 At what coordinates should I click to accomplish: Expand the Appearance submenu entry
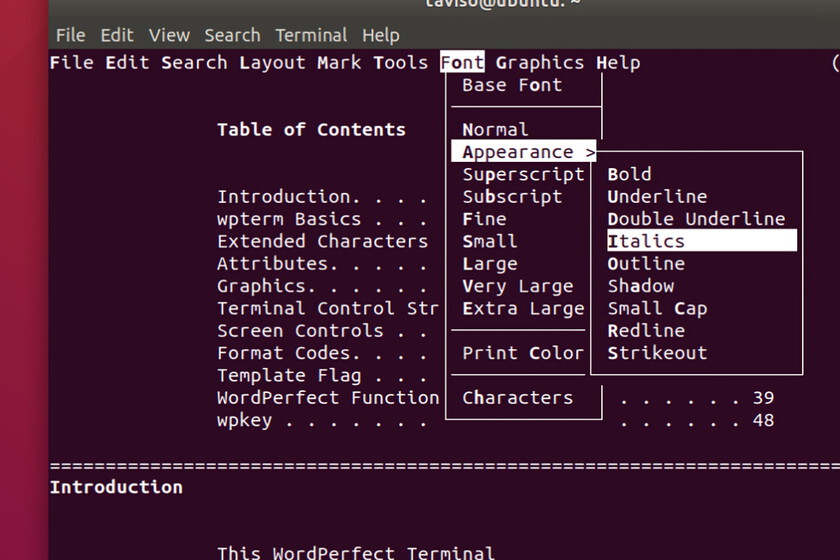tap(523, 152)
